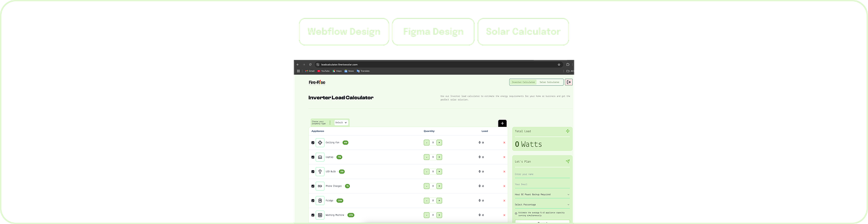This screenshot has height=224, width=868.
Task: Select the Inverter Calculator tab
Action: pos(524,82)
